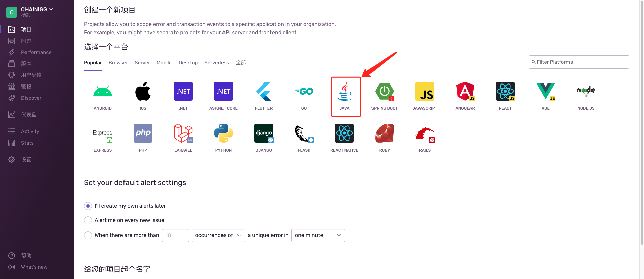Select the Laravel platform icon
The image size is (644, 279).
[x=183, y=133]
